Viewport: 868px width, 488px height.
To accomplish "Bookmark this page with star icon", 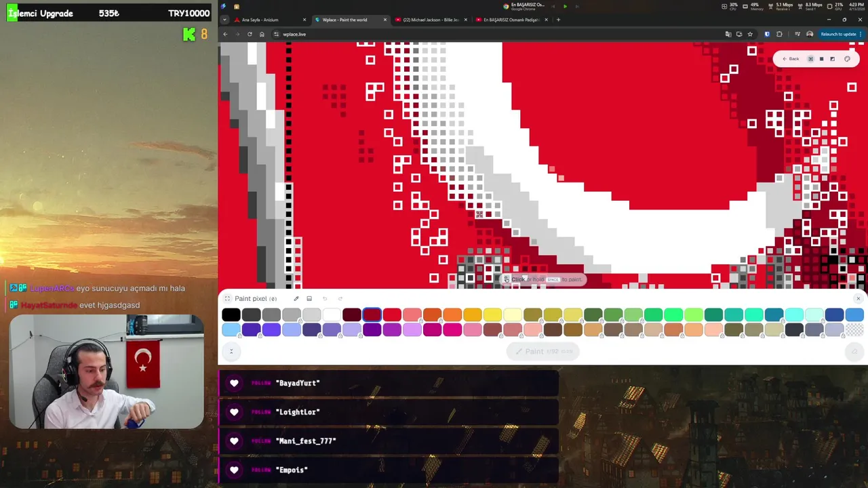I will coord(750,34).
